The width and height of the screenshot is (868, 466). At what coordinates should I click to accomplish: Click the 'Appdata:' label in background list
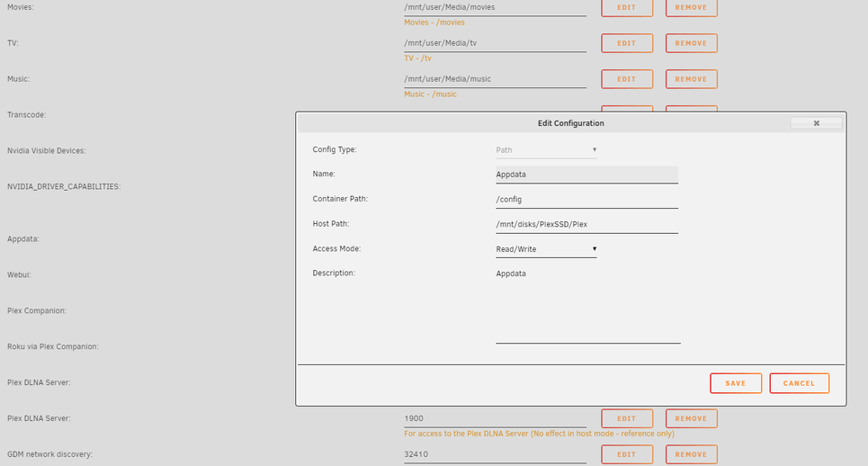tap(22, 239)
